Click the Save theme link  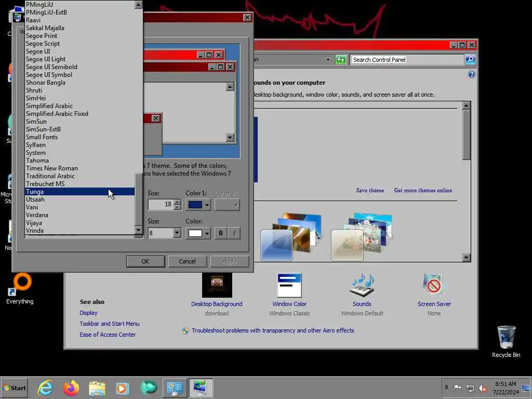pyautogui.click(x=370, y=190)
